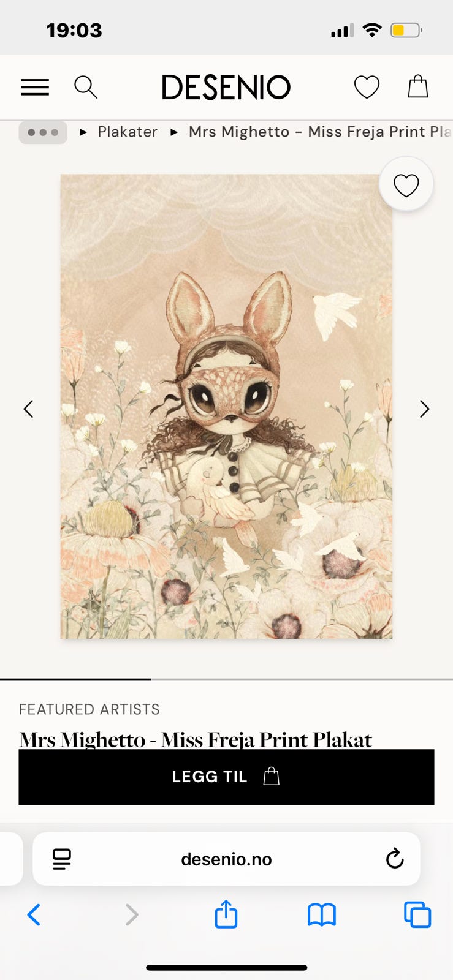Show previous product image
Screen dimensions: 453x980
28,409
